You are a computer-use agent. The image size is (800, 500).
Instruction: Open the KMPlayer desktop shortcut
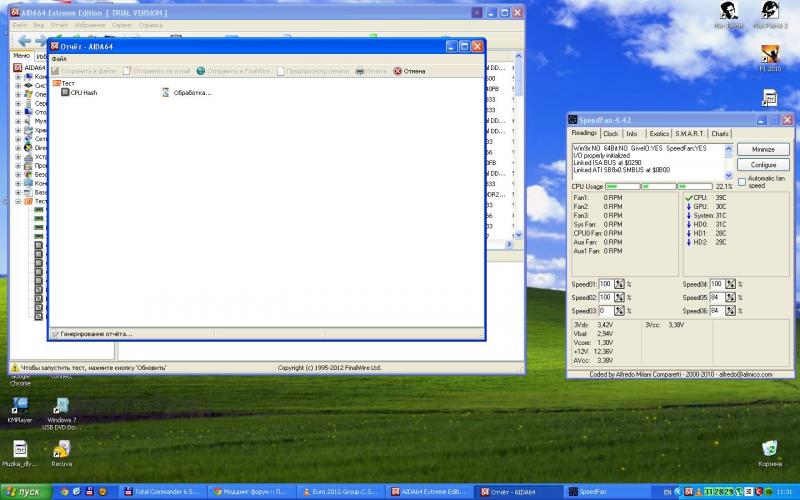pyautogui.click(x=20, y=410)
